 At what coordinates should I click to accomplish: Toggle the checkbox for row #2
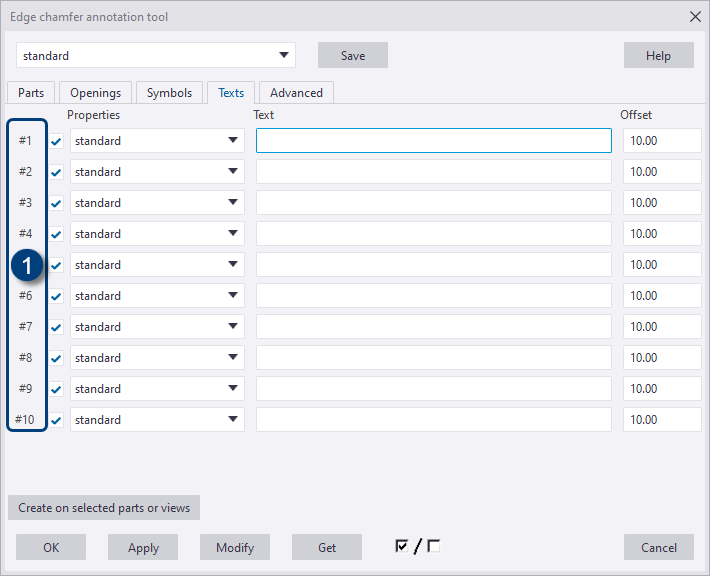56,172
